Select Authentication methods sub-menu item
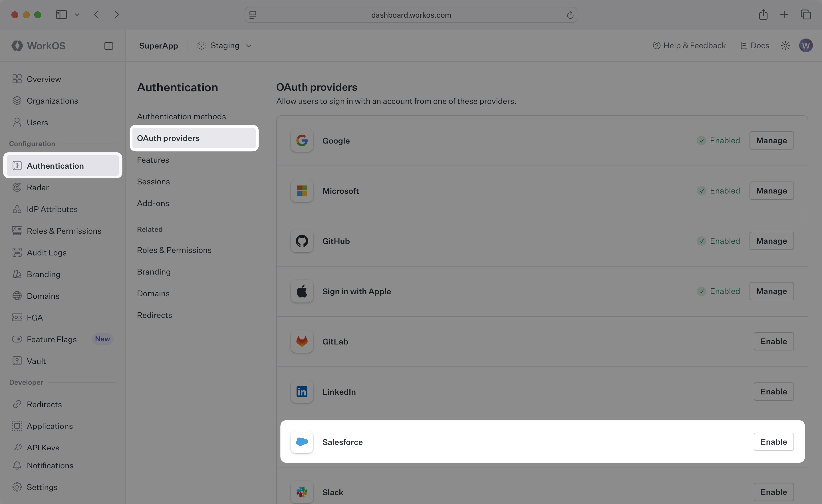 pyautogui.click(x=181, y=116)
